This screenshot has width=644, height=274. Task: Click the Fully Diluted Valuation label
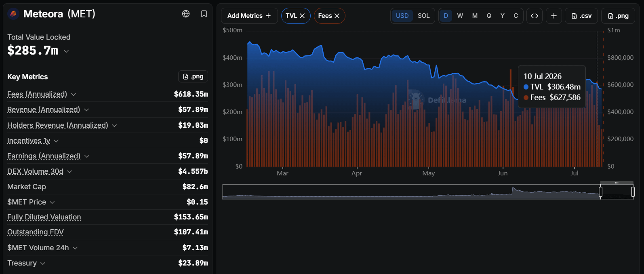(44, 217)
